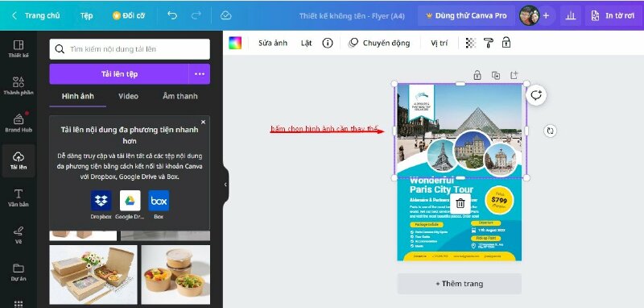The width and height of the screenshot is (644, 308).
Task: Toggle lock icon in top toolbar
Action: click(x=506, y=43)
